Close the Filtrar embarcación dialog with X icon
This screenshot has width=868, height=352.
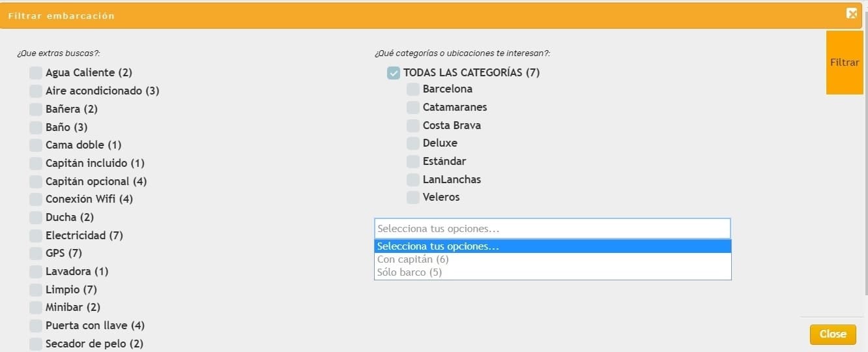[x=851, y=14]
